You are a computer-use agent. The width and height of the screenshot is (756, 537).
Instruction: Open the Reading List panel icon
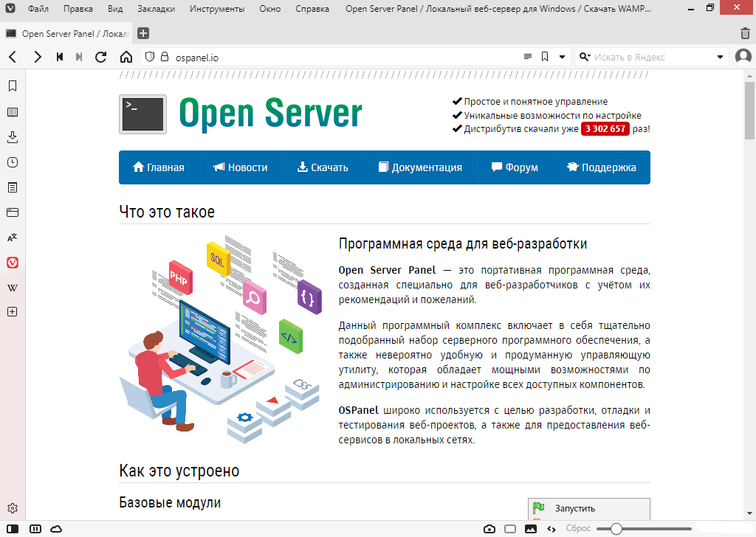12,112
